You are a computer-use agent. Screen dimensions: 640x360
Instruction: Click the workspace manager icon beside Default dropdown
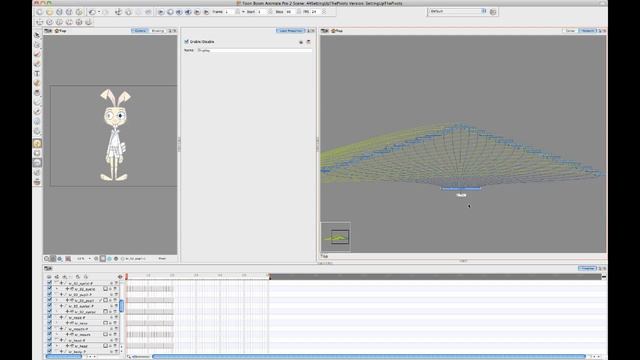(493, 12)
